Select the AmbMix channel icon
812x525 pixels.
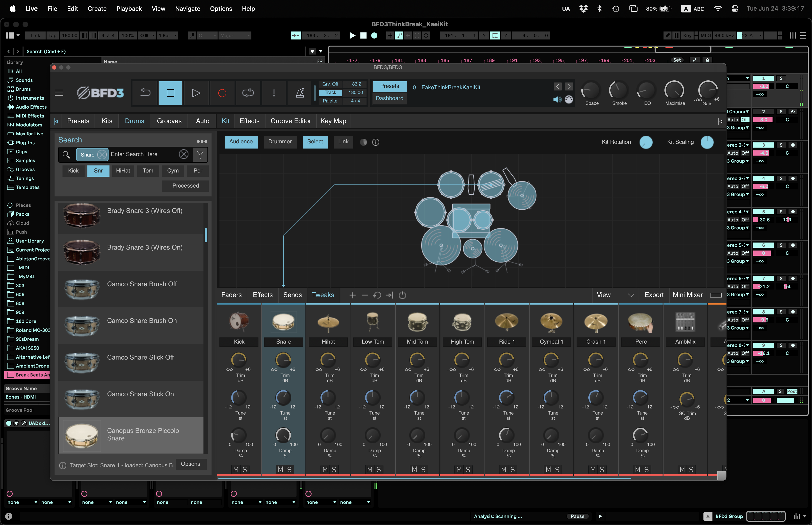[685, 322]
